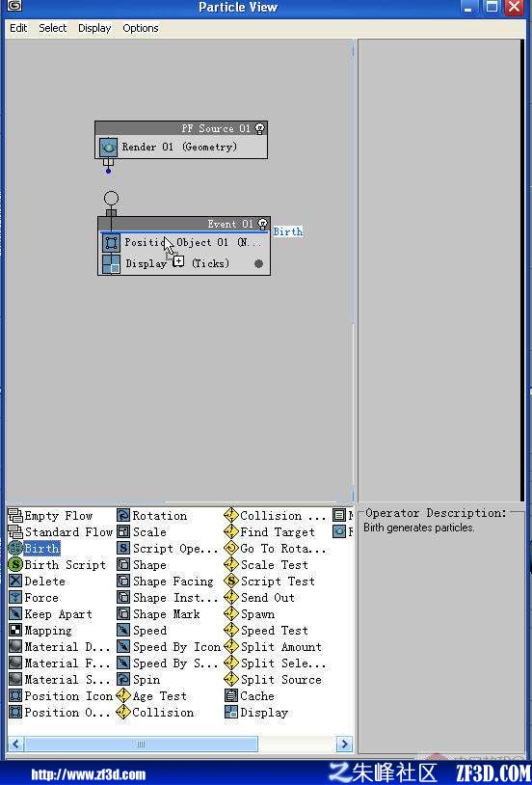Select the Position Object icon in Event 01
The image size is (532, 785).
pos(111,243)
